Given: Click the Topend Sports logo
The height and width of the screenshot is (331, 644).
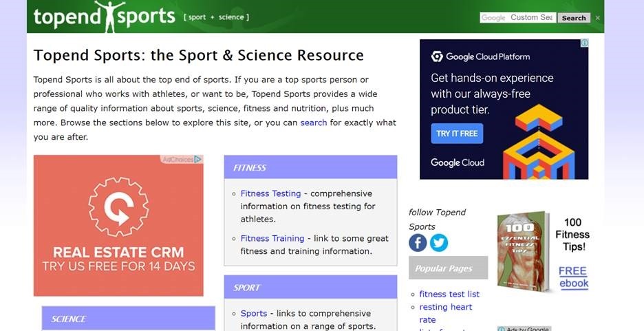Looking at the screenshot, I should 105,17.
